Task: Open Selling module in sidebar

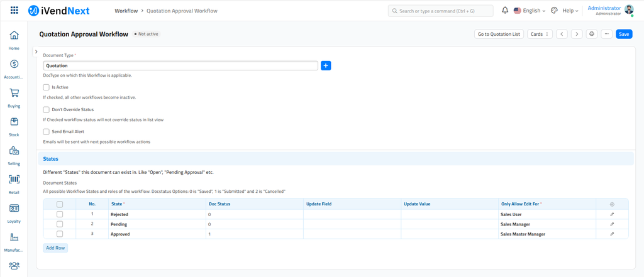Action: coord(14,156)
